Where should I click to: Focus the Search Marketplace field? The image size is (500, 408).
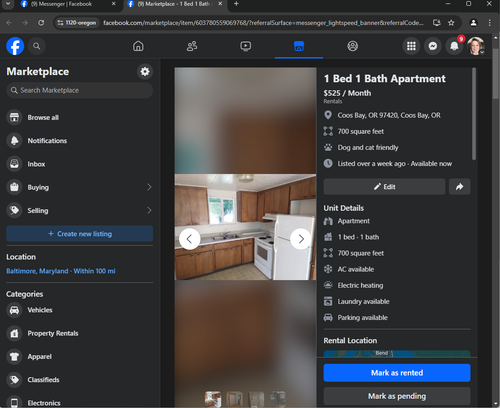(x=79, y=90)
